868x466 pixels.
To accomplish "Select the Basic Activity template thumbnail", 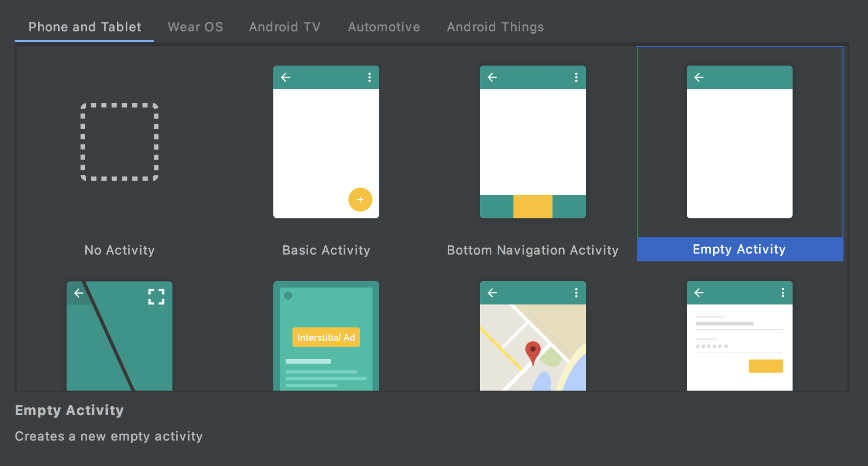I will point(326,142).
